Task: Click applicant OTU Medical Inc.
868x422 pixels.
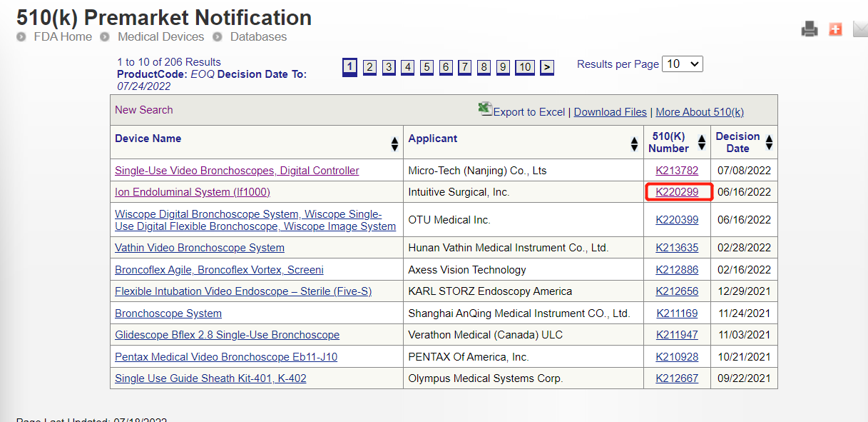Action: (449, 220)
